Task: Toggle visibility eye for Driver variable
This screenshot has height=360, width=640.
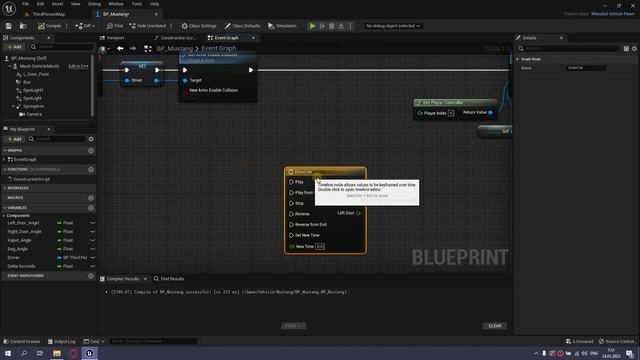Action: pos(92,258)
